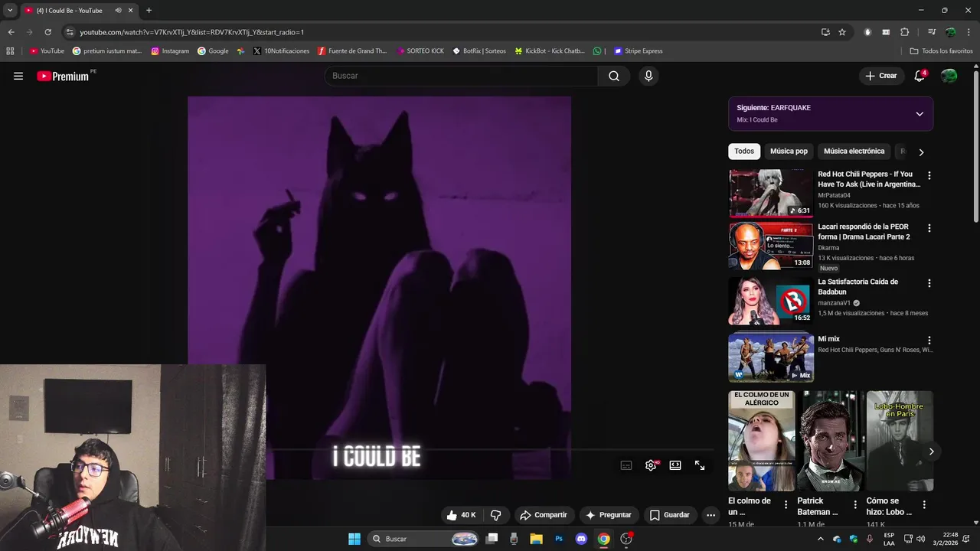This screenshot has height=551, width=980.
Task: Bookmark this page with the star icon
Action: [842, 32]
